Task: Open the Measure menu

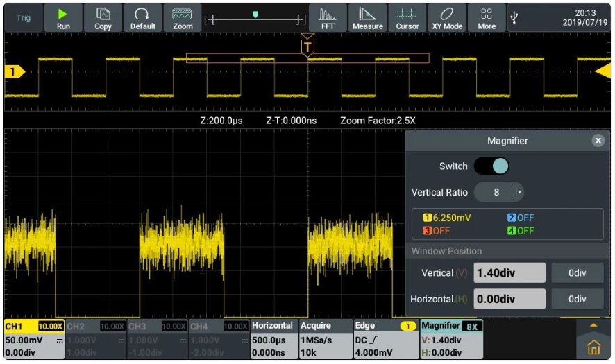Action: [x=367, y=18]
